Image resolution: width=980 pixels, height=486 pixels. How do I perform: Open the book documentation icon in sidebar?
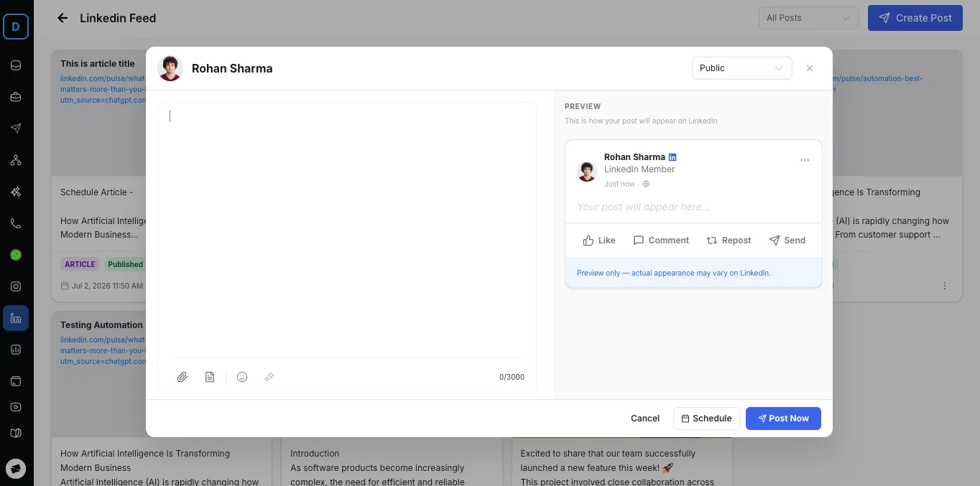pyautogui.click(x=16, y=433)
